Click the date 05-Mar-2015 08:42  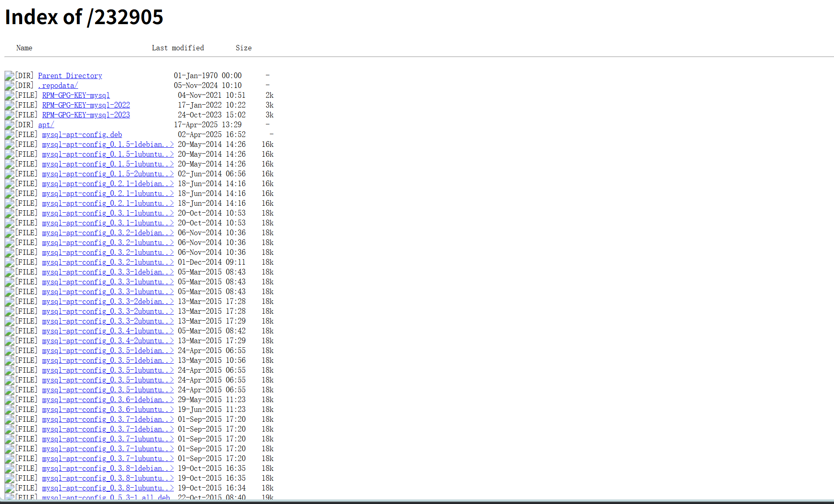(212, 331)
